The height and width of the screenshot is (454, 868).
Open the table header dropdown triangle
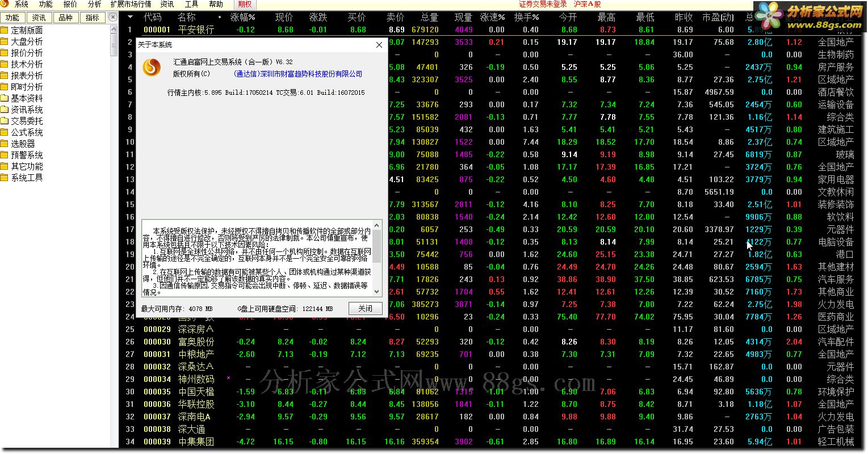click(131, 18)
